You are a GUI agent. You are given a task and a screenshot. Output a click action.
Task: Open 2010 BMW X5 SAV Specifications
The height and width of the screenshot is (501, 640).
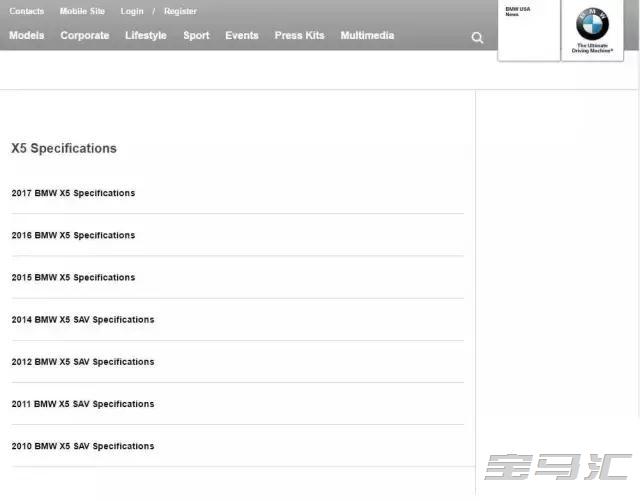(83, 446)
